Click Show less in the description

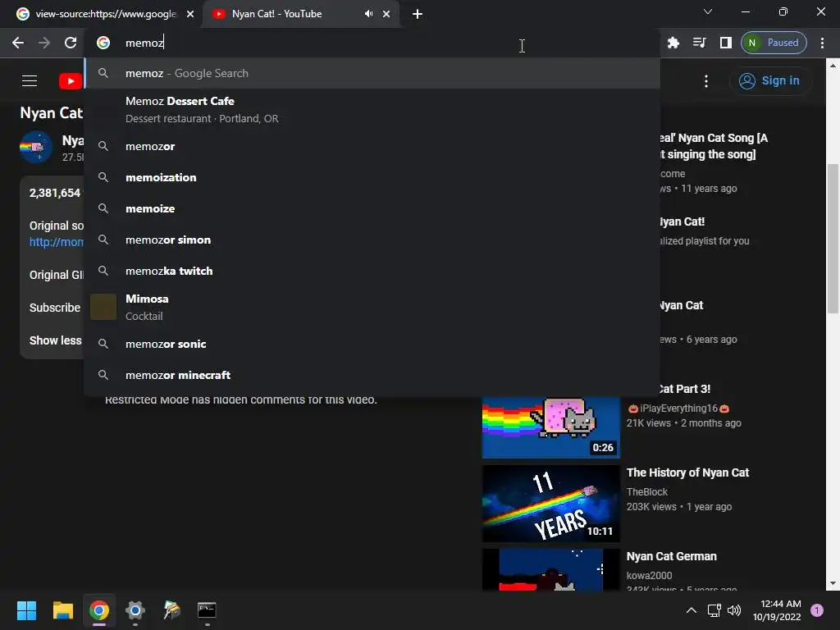[x=55, y=340]
